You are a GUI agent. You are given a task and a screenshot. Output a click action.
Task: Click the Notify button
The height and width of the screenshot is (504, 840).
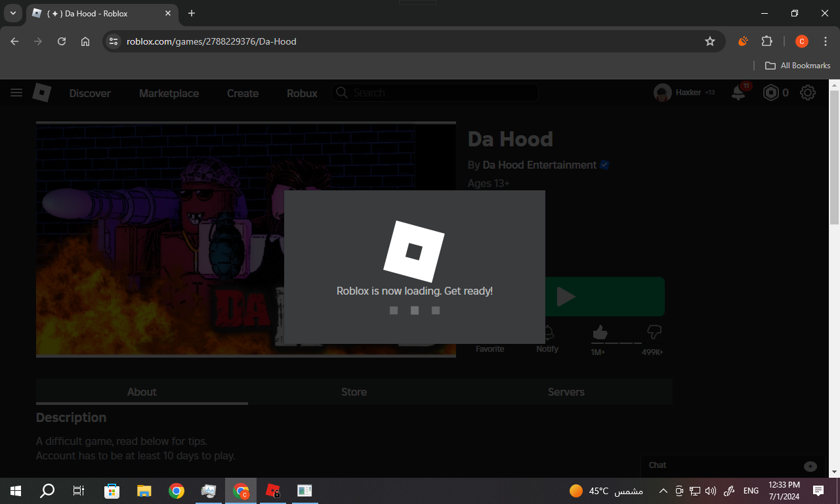[x=547, y=339]
